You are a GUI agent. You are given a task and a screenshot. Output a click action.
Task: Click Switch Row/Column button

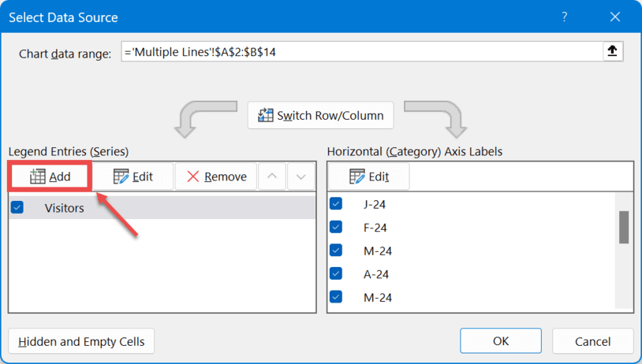(321, 116)
